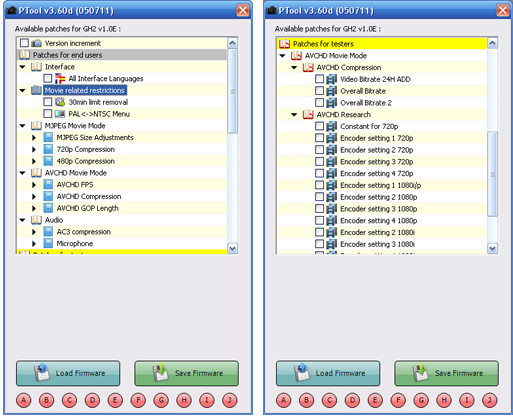Click scroll down arrow in right patch list
Screen dimensions: 513x418
pyautogui.click(x=492, y=248)
